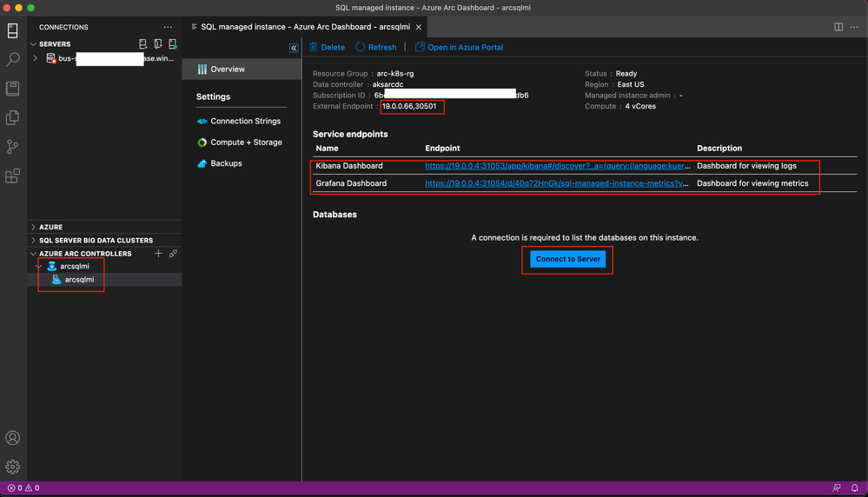The image size is (868, 497).
Task: Collapse the Servers section
Action: [x=33, y=43]
